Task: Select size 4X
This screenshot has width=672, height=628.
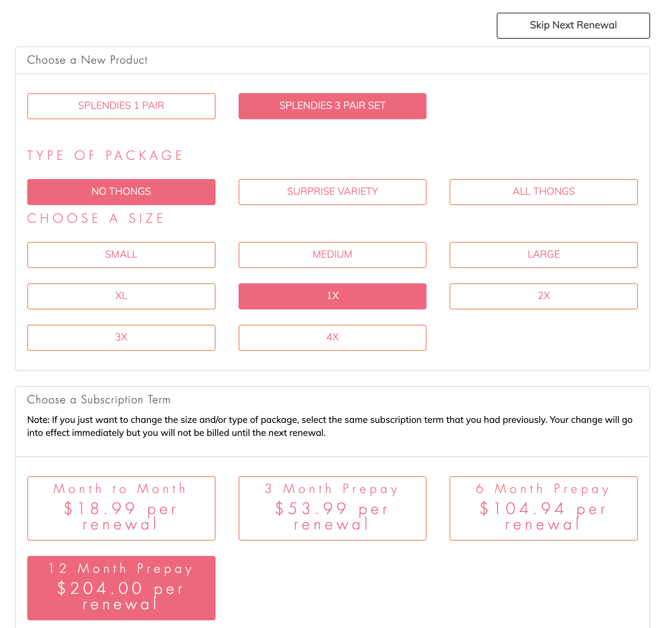Action: click(332, 338)
